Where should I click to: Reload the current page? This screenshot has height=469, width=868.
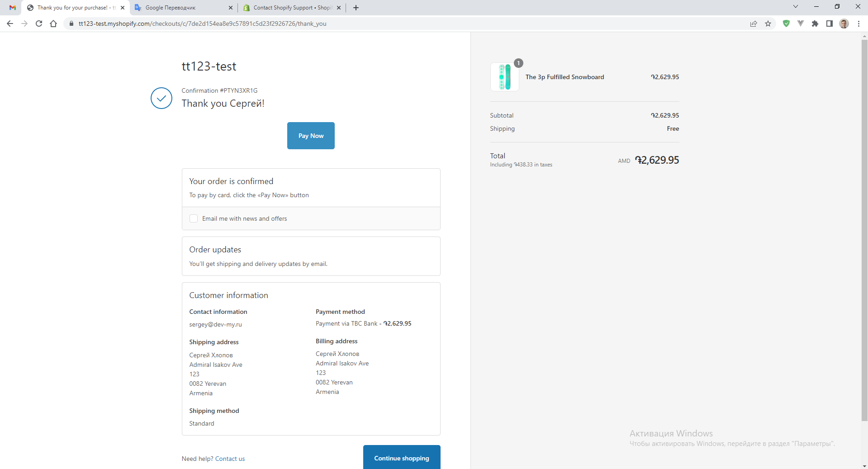click(x=39, y=24)
